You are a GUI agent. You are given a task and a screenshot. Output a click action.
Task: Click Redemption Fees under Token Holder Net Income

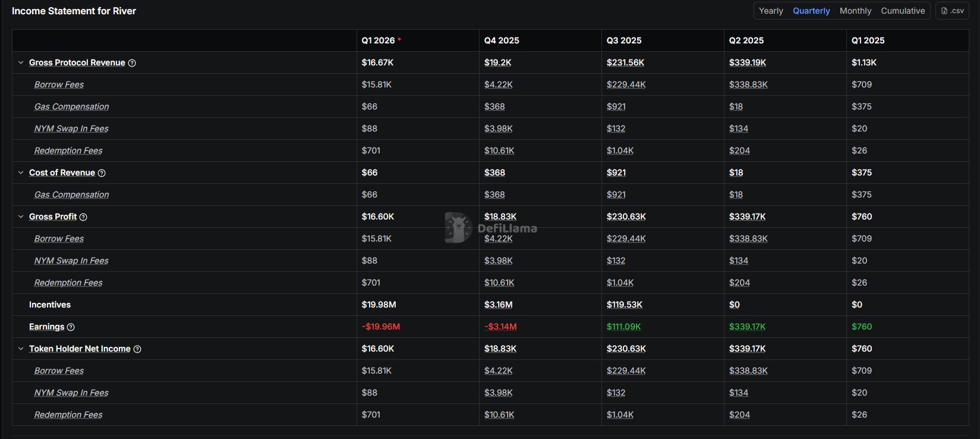68,415
